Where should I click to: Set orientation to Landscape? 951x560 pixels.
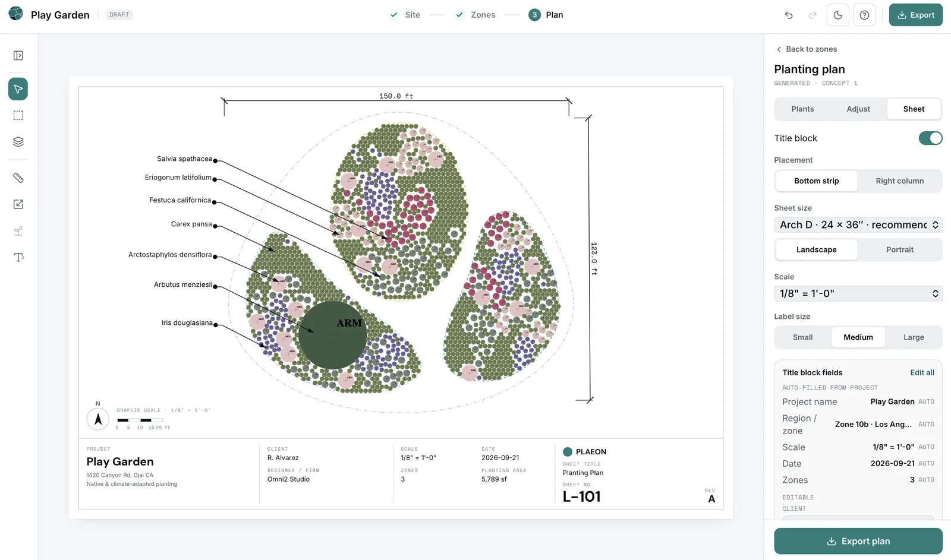coord(816,249)
